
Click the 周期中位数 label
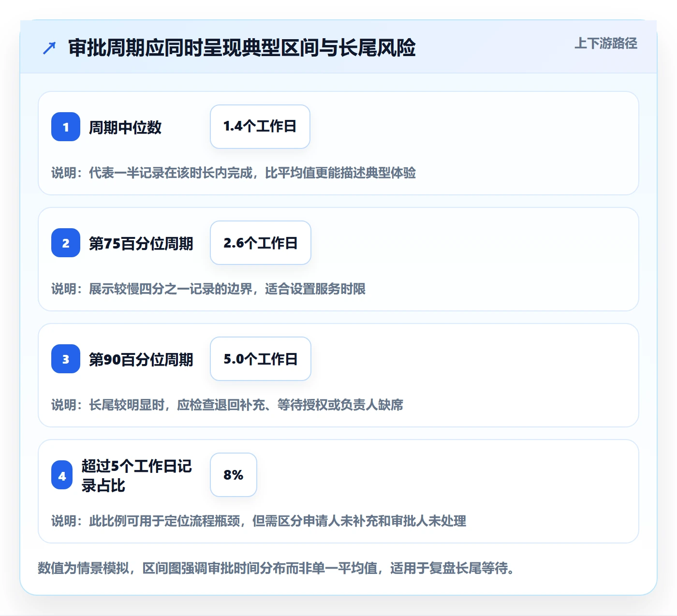coord(125,127)
